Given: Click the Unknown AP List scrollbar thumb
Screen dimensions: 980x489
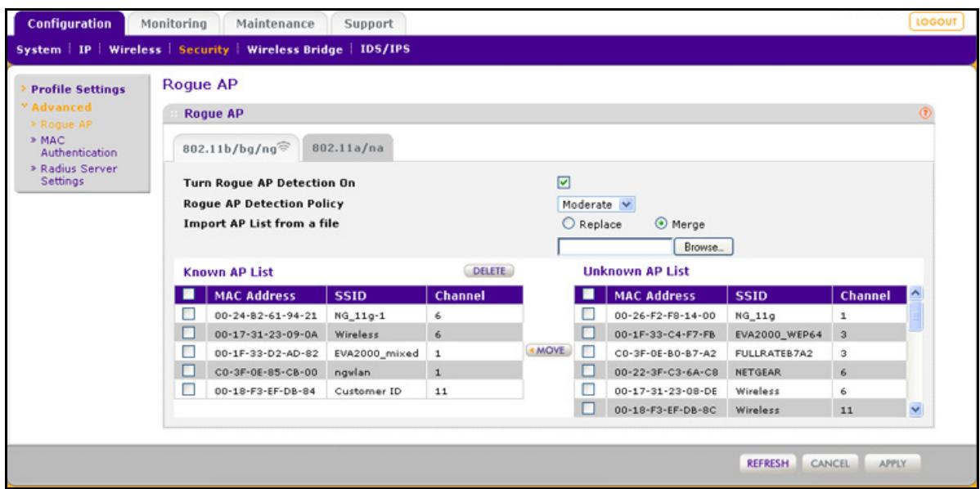Looking at the screenshot, I should (x=915, y=316).
